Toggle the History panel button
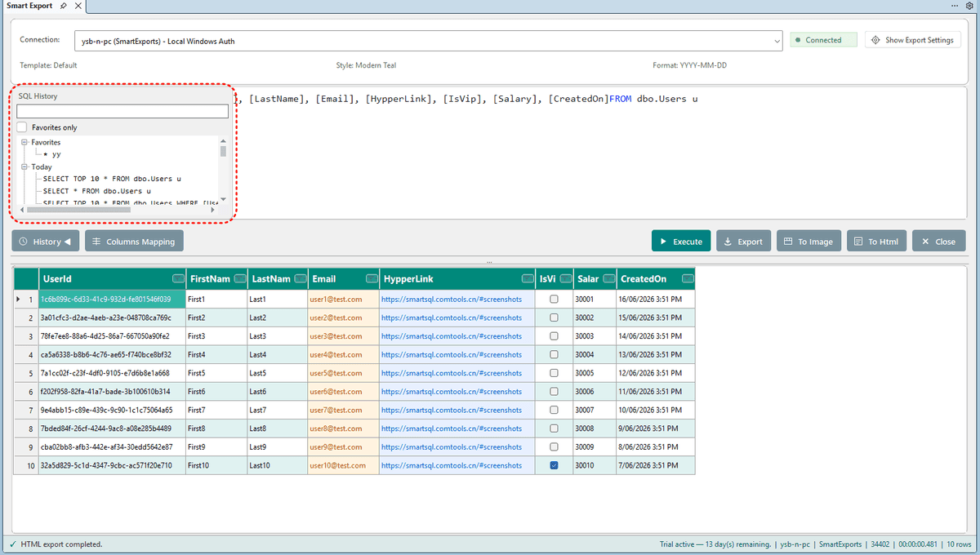980x555 pixels. pyautogui.click(x=46, y=241)
